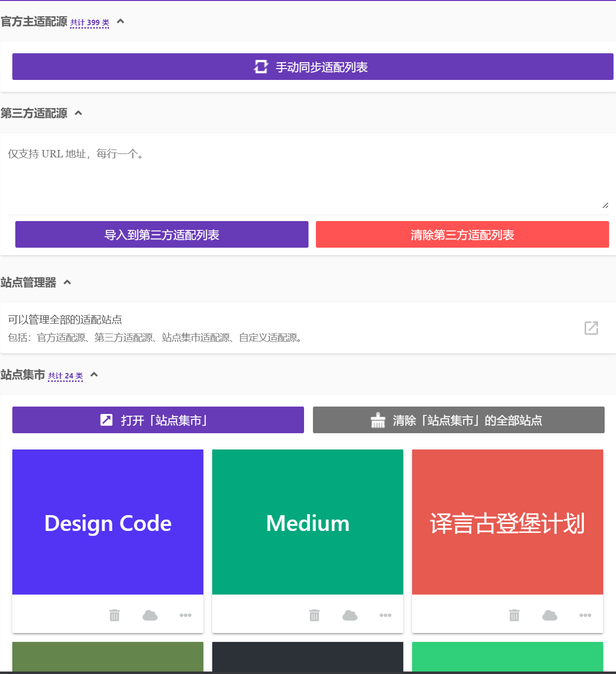Viewport: 616px width, 674px height.
Task: Clear all sites with gray 清除 button
Action: (459, 420)
